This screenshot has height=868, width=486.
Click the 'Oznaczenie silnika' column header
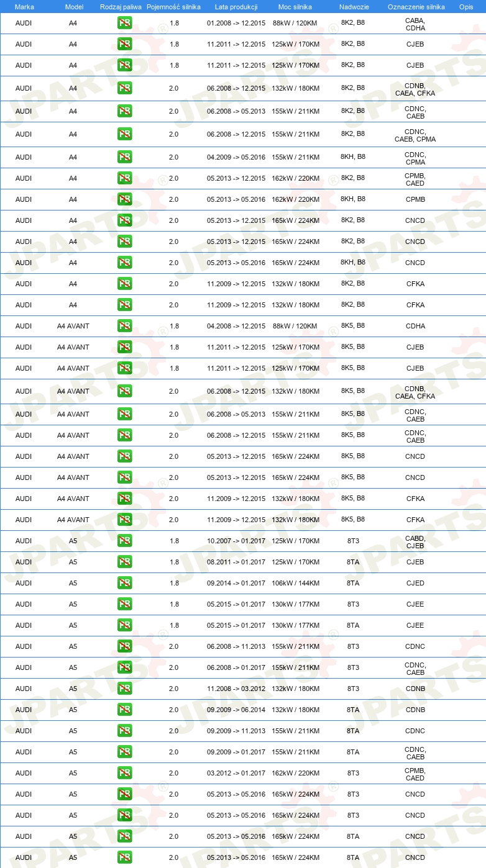(x=416, y=6)
